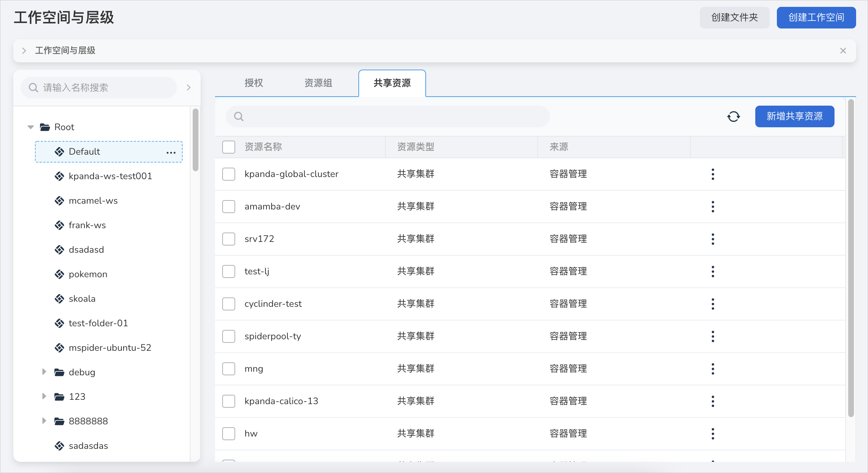
Task: Click the 创建工作空间 button
Action: (816, 18)
